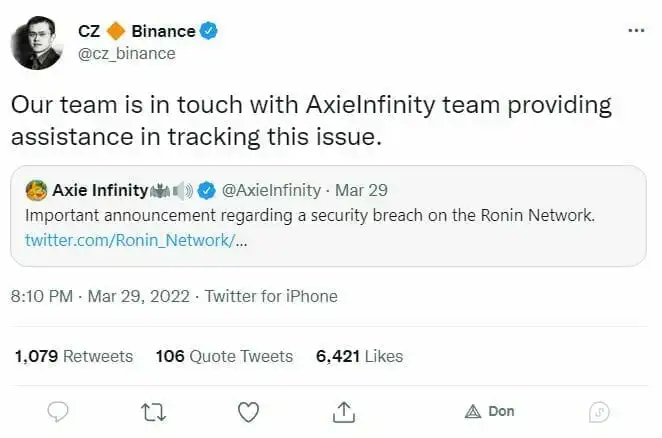Retweet using the arrows icon

coord(153,411)
